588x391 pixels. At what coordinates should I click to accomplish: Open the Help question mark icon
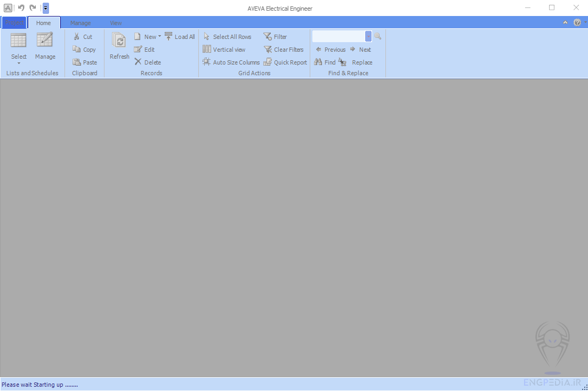[x=577, y=22]
